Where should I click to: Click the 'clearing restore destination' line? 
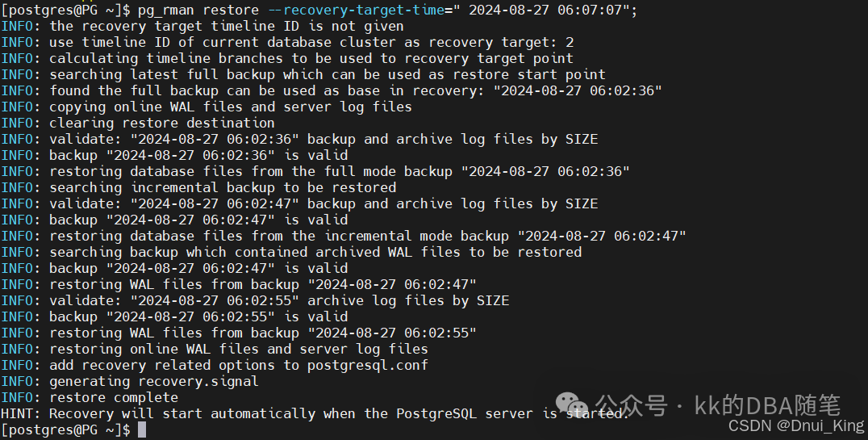pos(138,123)
